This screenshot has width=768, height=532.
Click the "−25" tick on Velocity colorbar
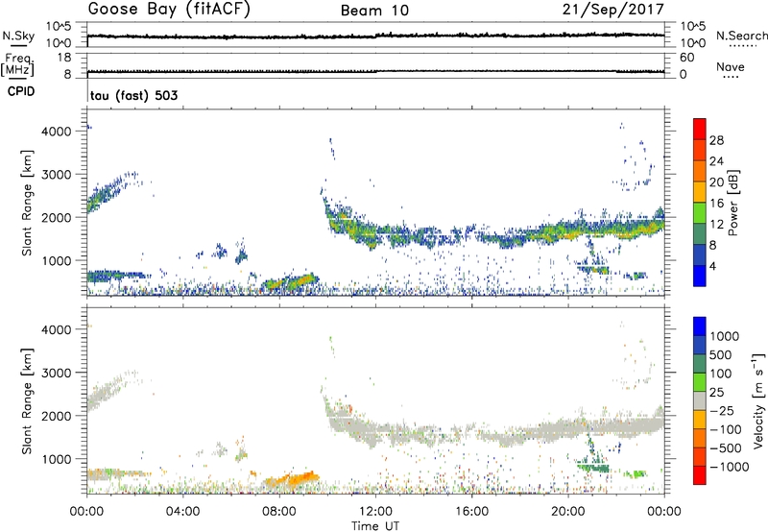point(724,410)
